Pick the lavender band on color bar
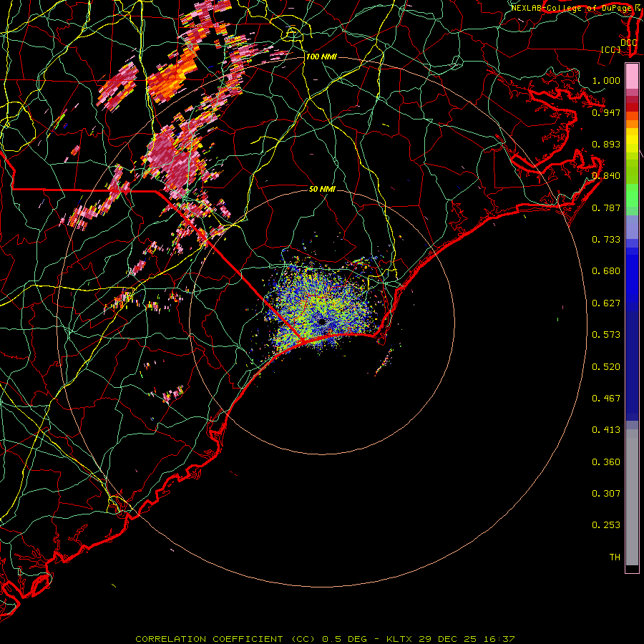This screenshot has height=644, width=644. point(632,227)
